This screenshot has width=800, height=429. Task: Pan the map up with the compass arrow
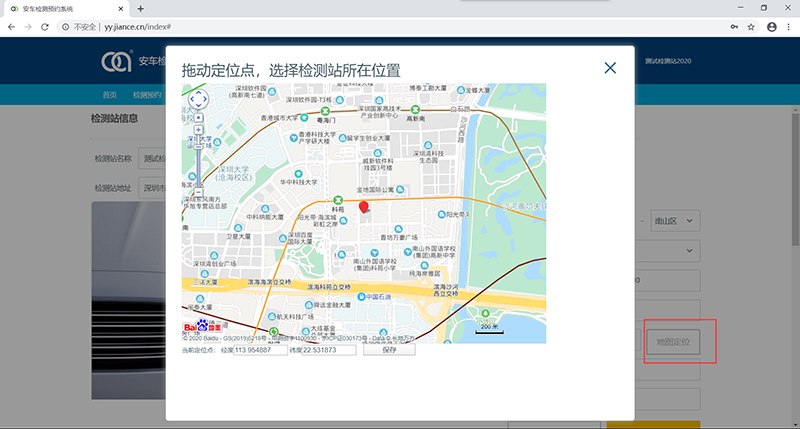click(198, 93)
